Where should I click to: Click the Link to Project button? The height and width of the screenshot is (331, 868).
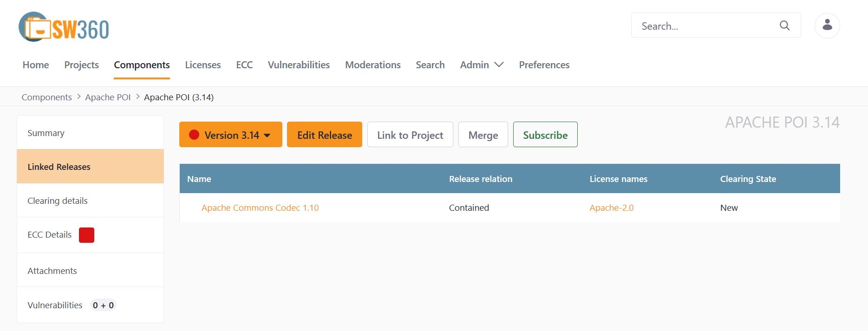410,135
